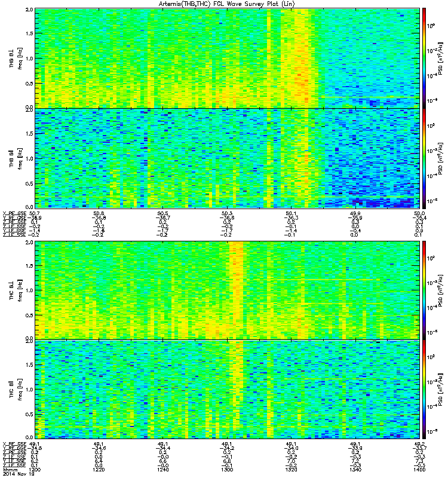Click the '2.0' frequency tick of THB B⊥ panel

(29, 10)
